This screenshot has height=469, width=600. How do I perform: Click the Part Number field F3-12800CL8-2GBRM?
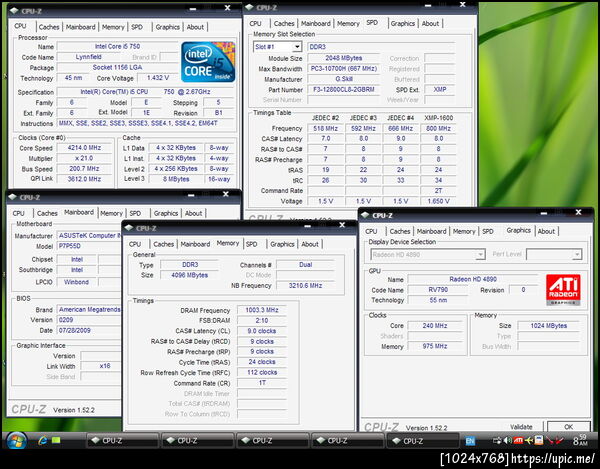pos(344,90)
